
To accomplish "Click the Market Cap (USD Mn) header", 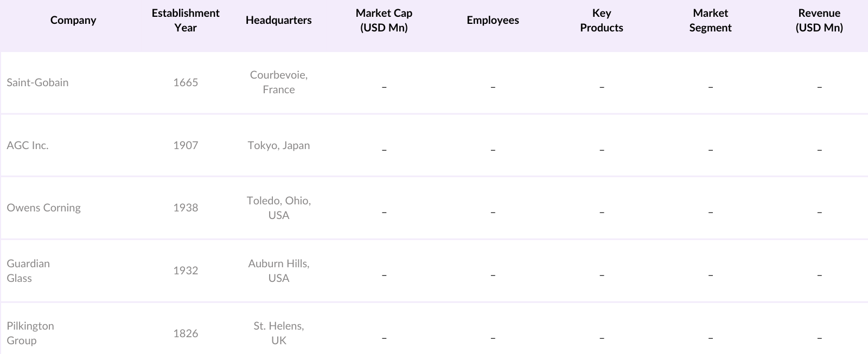I will [x=384, y=20].
